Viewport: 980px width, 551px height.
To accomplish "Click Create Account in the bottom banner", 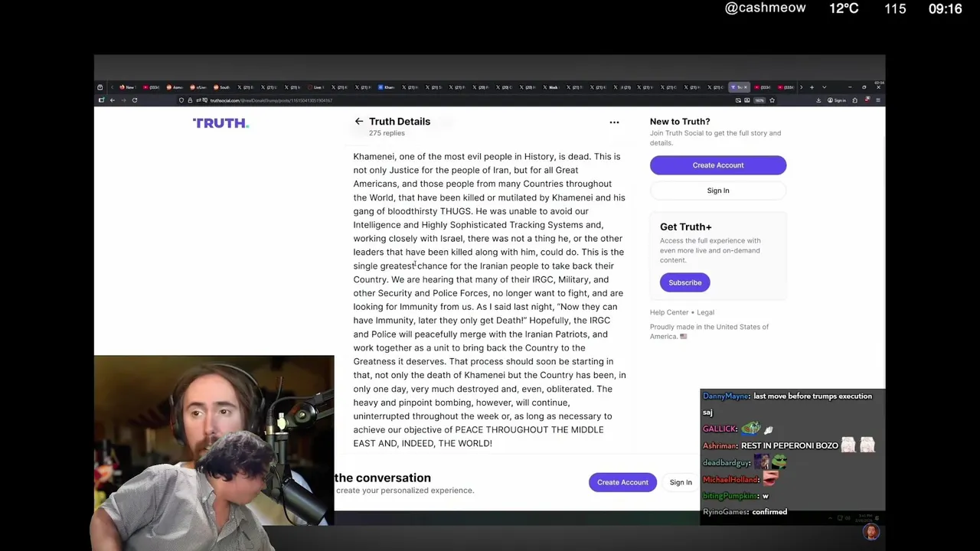I will coord(622,482).
